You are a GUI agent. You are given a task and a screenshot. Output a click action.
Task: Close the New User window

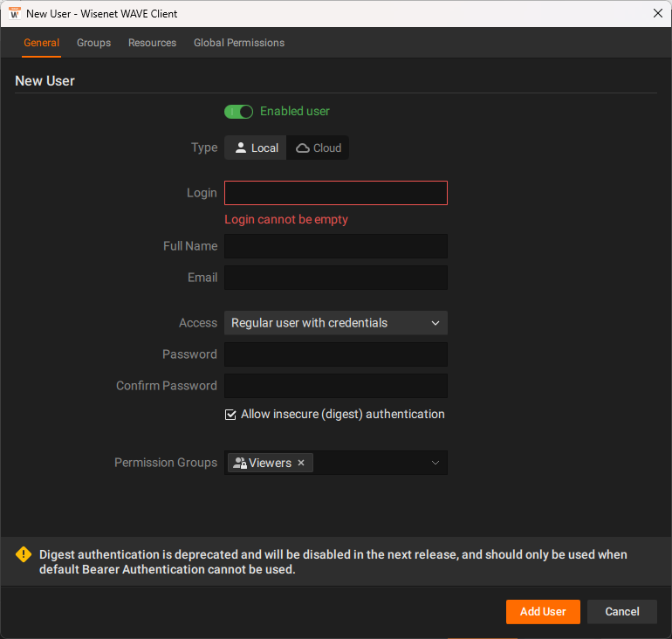[x=658, y=13]
